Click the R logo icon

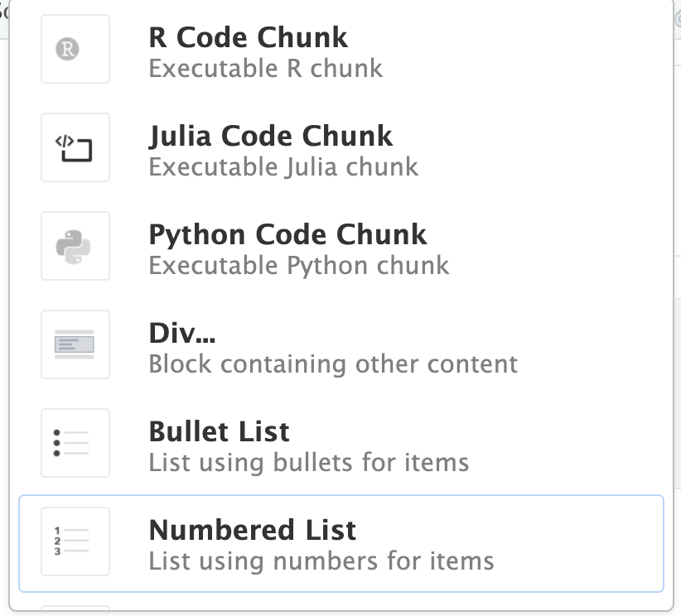point(75,49)
